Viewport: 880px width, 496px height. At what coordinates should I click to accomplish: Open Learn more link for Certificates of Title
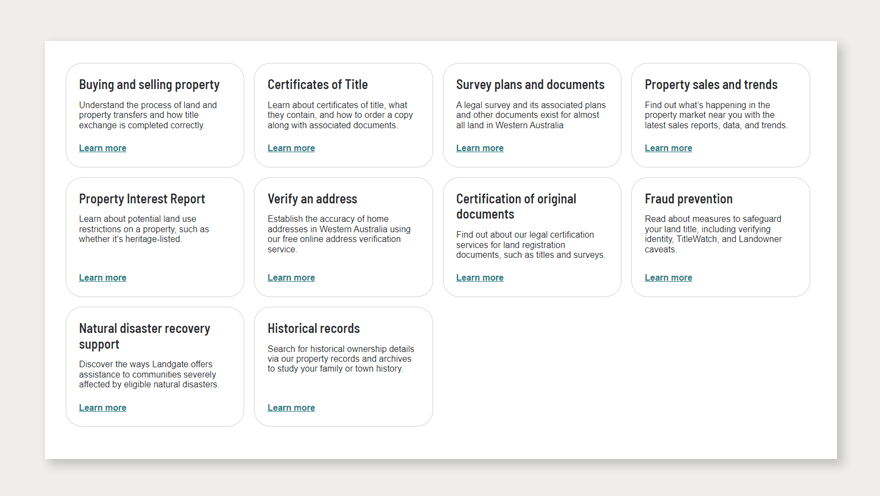pos(291,148)
